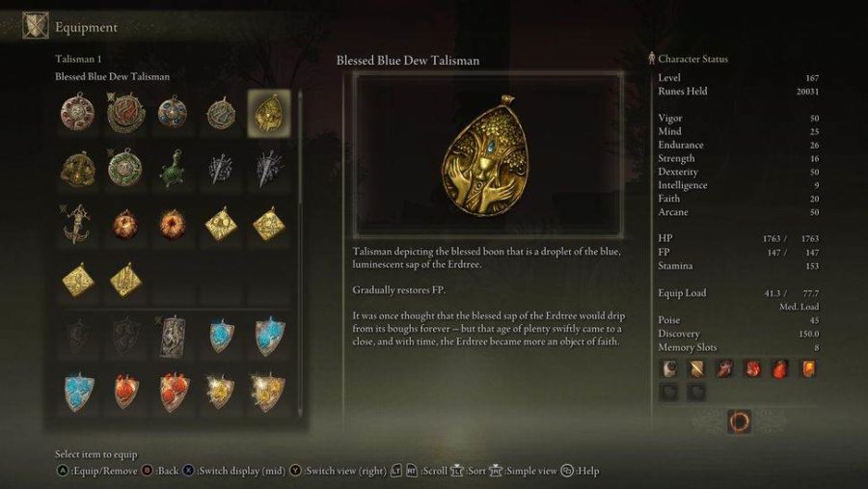Viewport: 868px width, 489px height.
Task: Activate the X Switch display (mid) prompt
Action: 234,471
